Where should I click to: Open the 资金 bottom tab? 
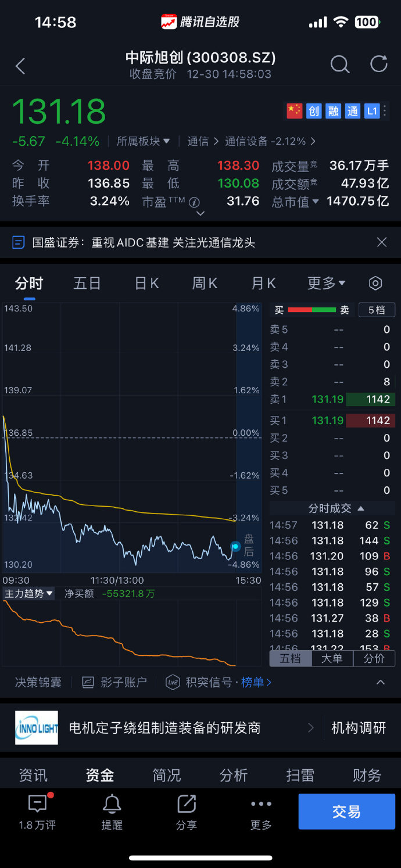coord(100,775)
